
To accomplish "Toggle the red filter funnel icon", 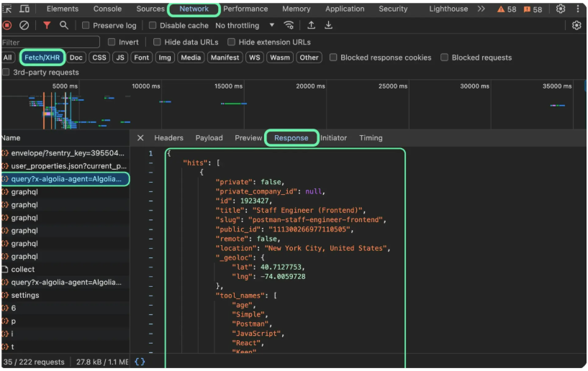I will point(47,25).
